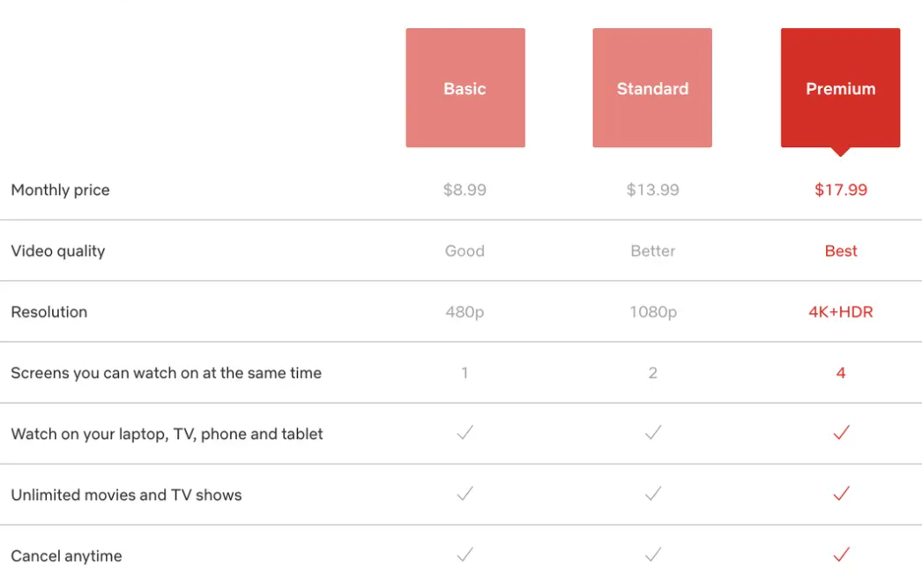
Task: Click the Premium "Best" video quality
Action: (x=840, y=251)
